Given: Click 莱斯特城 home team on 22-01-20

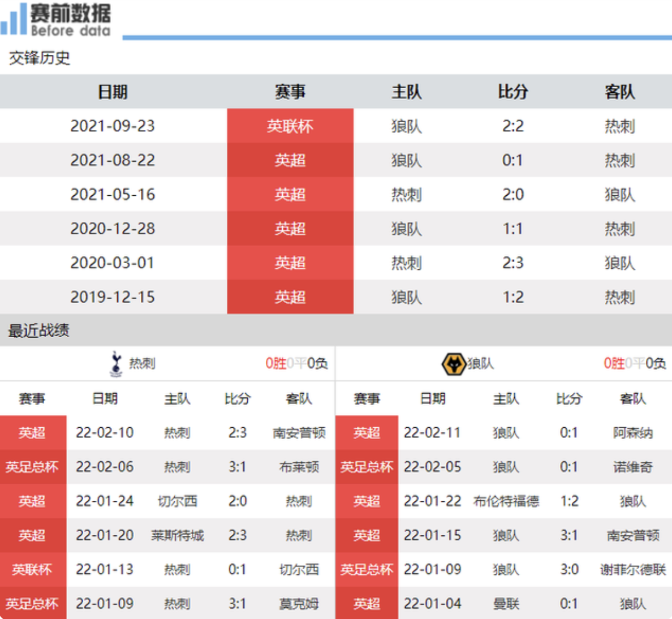Looking at the screenshot, I should 177,536.
